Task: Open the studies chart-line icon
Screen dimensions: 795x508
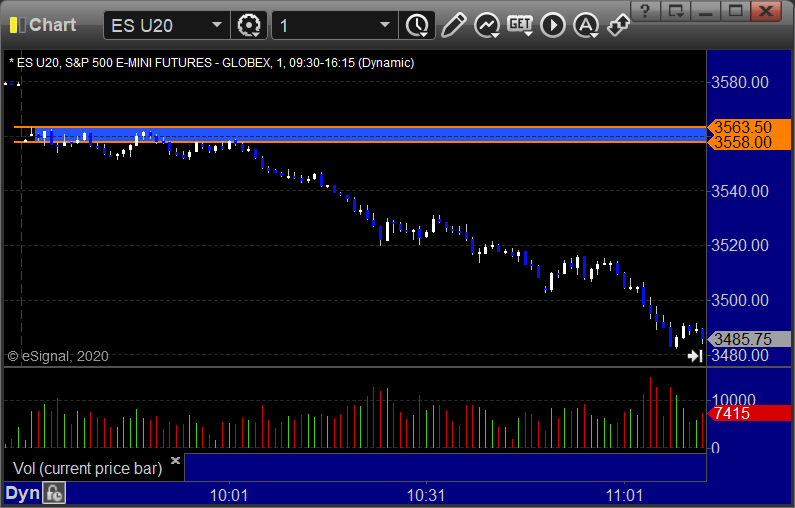Action: [x=487, y=25]
